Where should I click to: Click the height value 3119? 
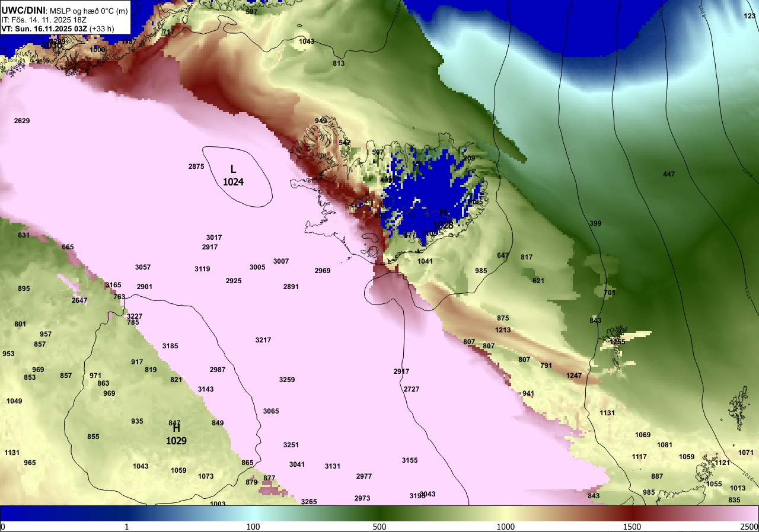coord(202,269)
